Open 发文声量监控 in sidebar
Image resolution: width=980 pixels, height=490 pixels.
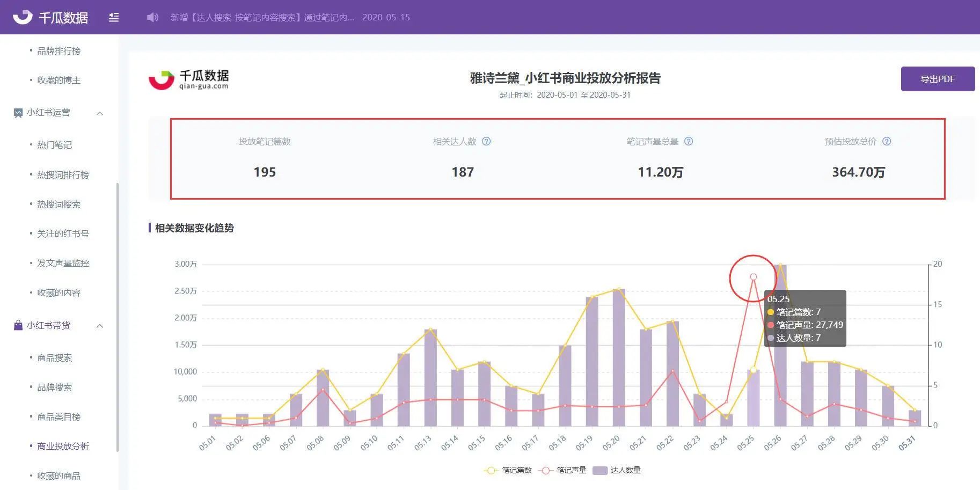[x=63, y=263]
